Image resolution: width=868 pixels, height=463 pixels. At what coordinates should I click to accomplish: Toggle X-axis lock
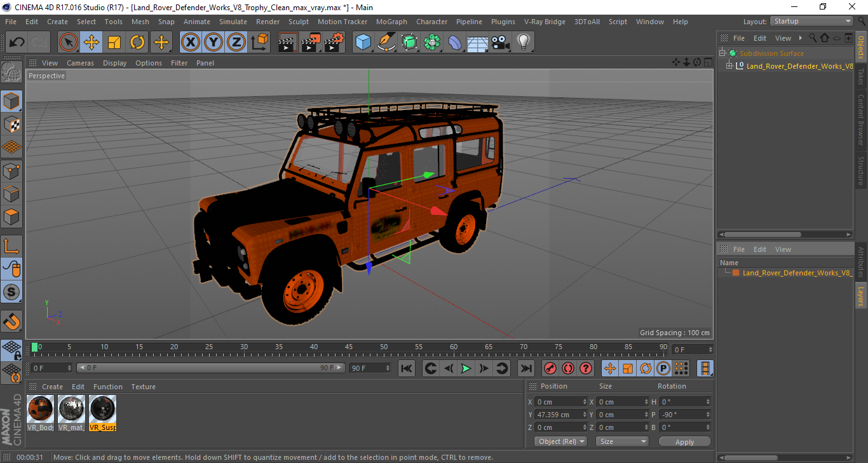pyautogui.click(x=191, y=43)
